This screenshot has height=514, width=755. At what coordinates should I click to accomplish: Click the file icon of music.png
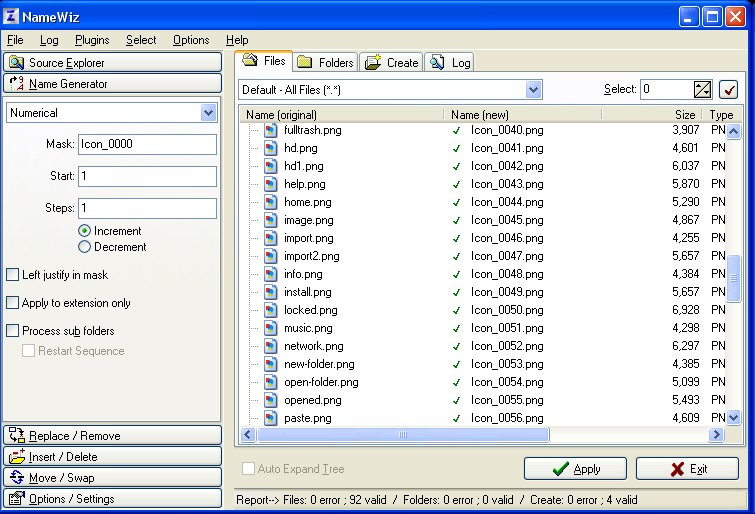point(271,328)
